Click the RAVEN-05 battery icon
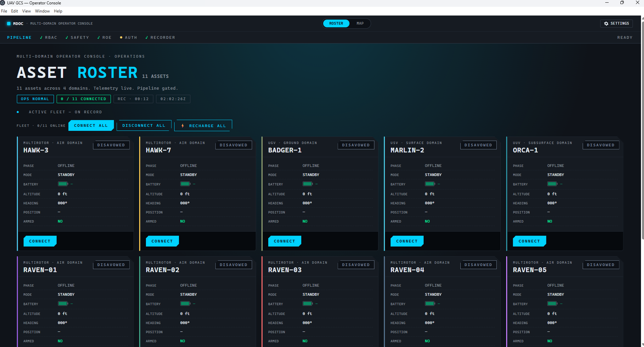The height and width of the screenshot is (347, 644). pyautogui.click(x=552, y=303)
